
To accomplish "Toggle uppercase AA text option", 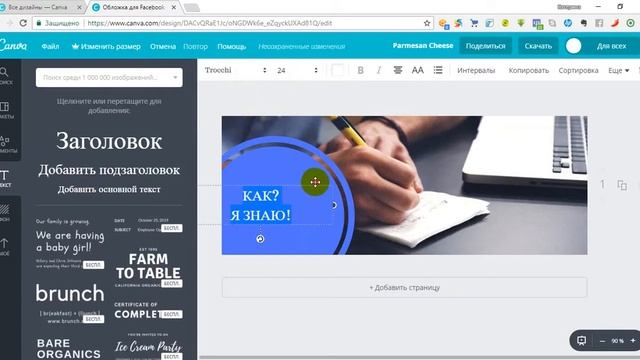I will point(418,70).
